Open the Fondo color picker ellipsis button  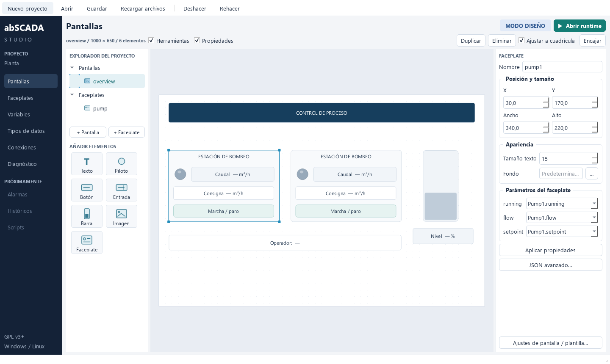pos(592,174)
